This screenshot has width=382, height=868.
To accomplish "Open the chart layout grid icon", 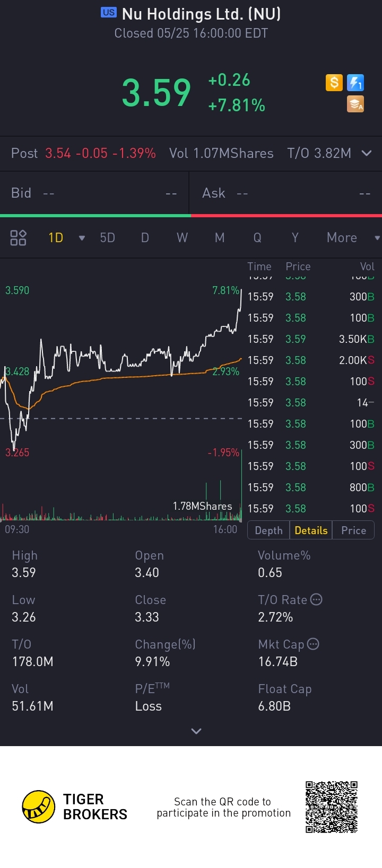I will click(x=19, y=237).
